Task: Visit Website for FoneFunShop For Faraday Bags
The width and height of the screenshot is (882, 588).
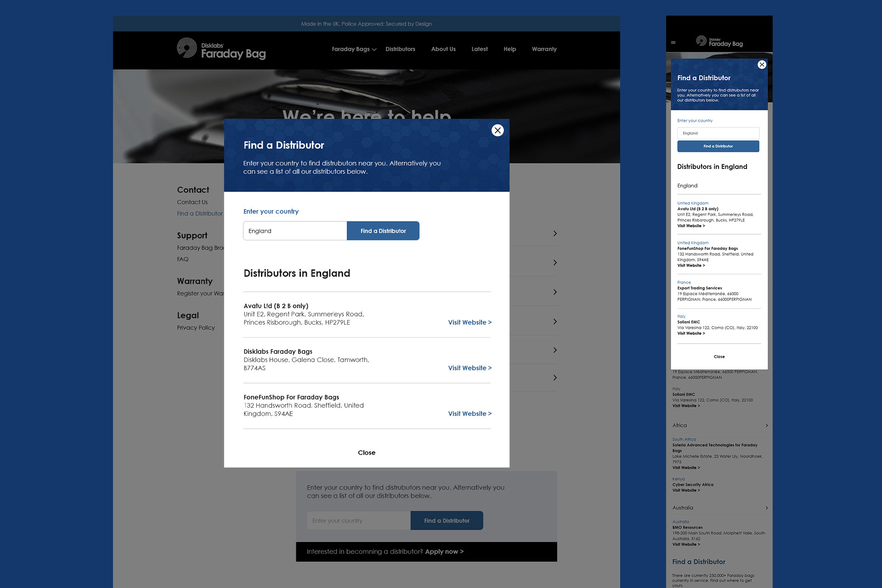Action: [x=469, y=414]
